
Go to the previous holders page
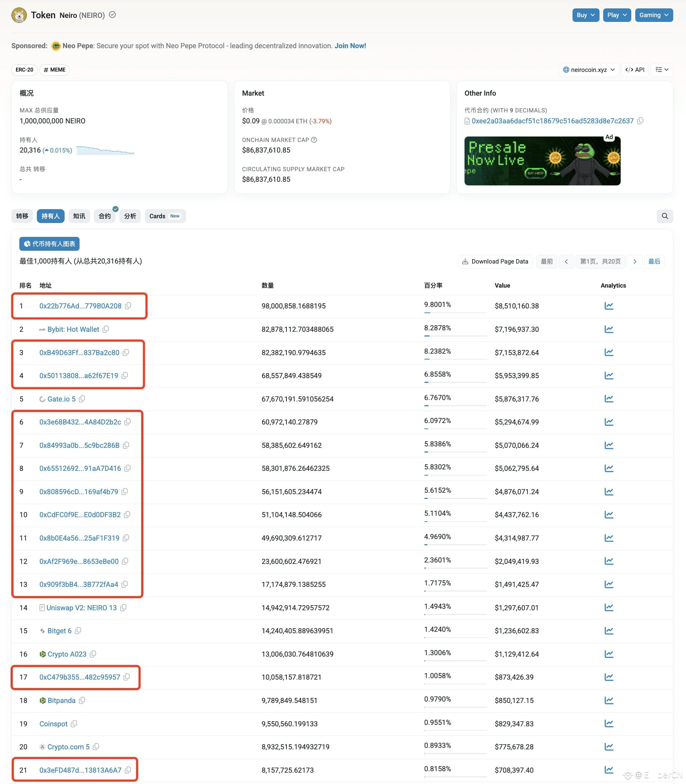pyautogui.click(x=566, y=261)
